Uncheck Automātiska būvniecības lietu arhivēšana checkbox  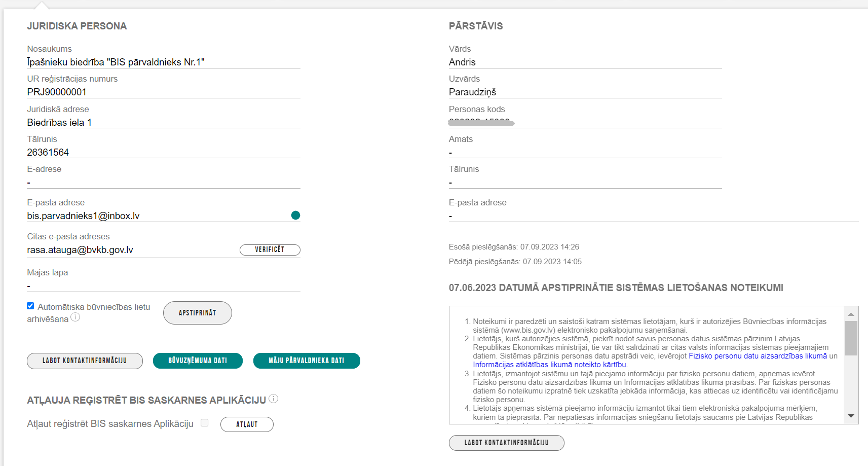(30, 306)
